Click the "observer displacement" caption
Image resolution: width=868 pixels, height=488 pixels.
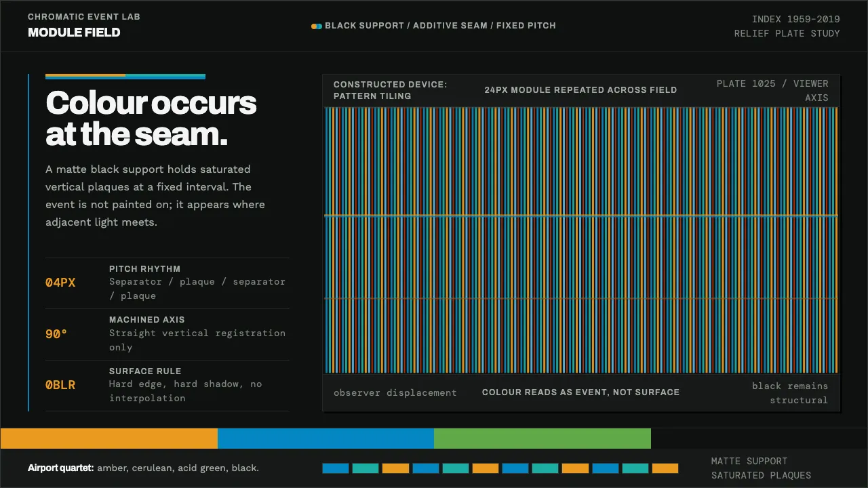coord(395,393)
